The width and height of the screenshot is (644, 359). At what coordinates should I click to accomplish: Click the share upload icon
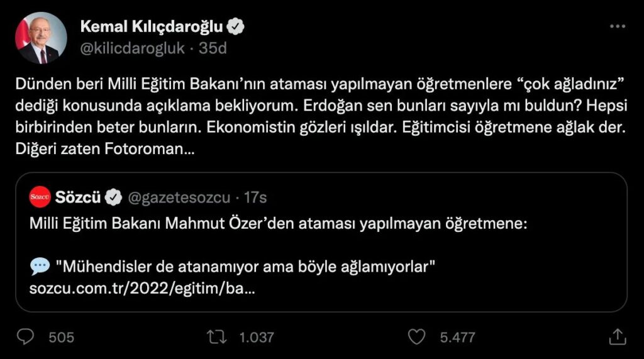click(618, 336)
